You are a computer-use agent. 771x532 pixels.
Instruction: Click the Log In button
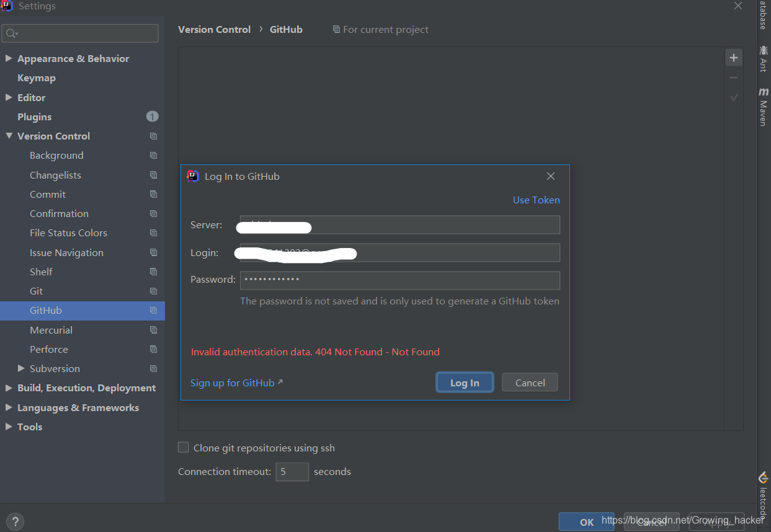(465, 383)
